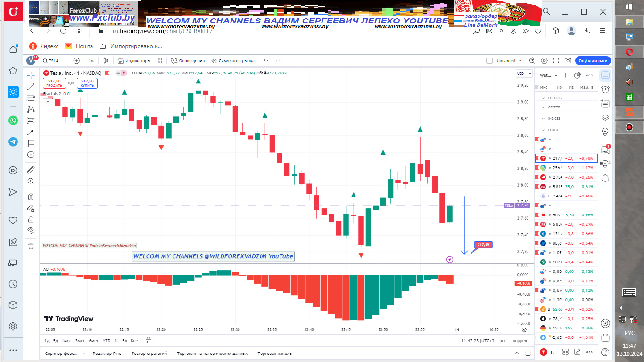Open the Тестер стратегий tab

[x=149, y=353]
